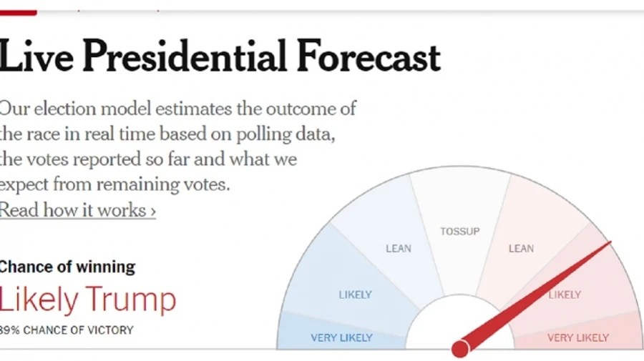Click the chevron after Read how it works
Image resolution: width=644 pixels, height=361 pixels.
[x=152, y=211]
